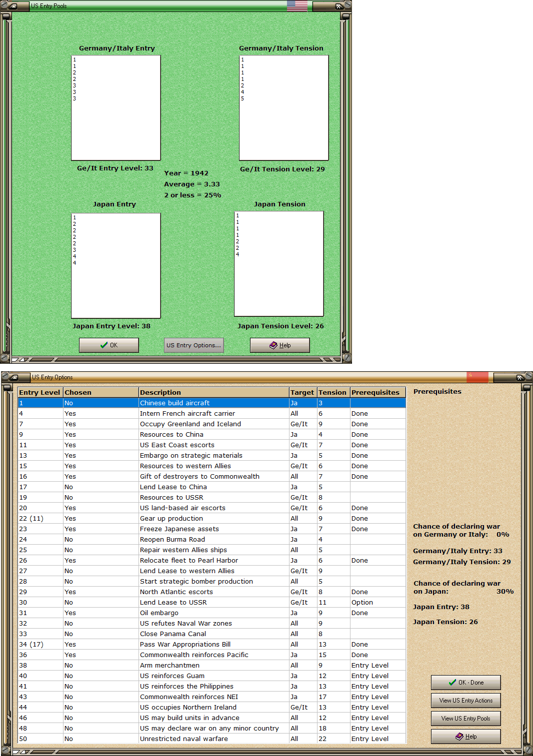The width and height of the screenshot is (533, 756).
Task: Select Intern French aircraft carrier option
Action: (211, 413)
